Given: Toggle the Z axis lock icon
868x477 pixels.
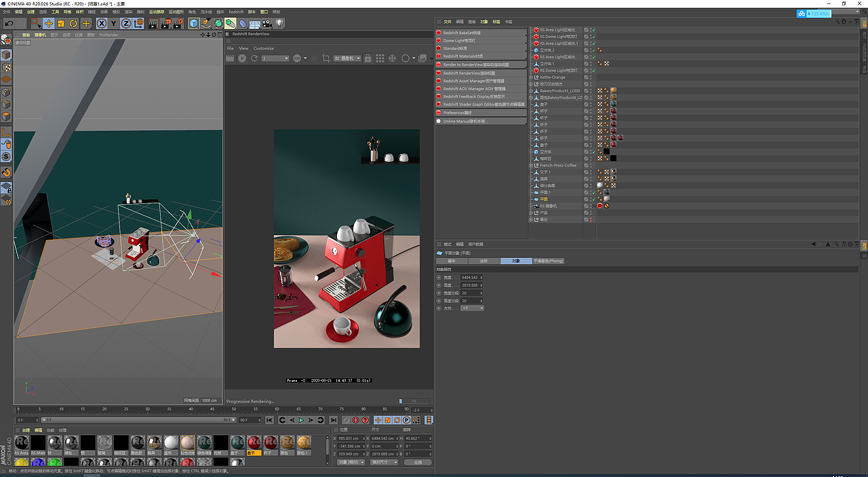Looking at the screenshot, I should coord(125,23).
